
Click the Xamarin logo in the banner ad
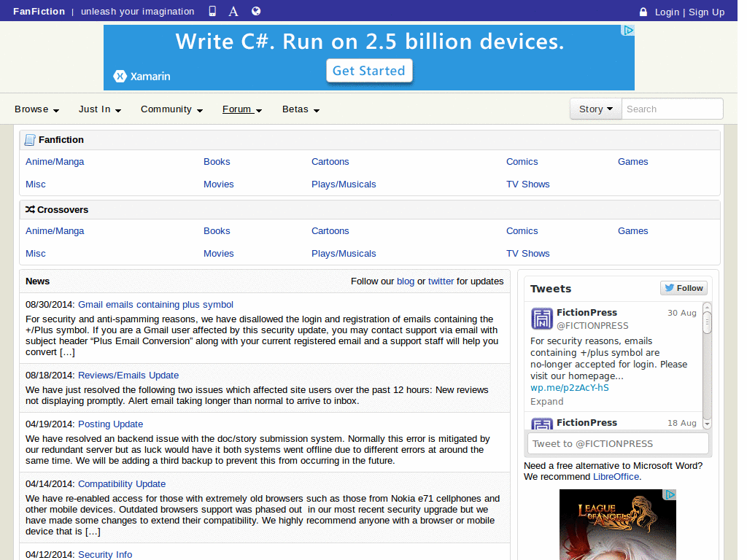[x=142, y=76]
